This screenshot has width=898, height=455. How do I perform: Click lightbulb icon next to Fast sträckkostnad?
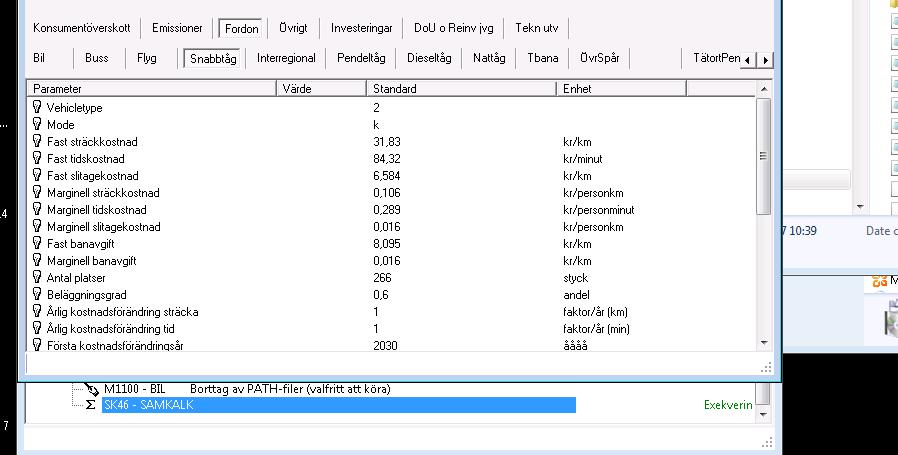37,141
